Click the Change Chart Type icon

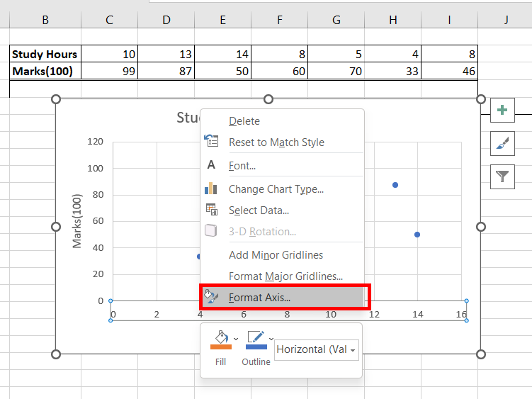[x=211, y=189]
